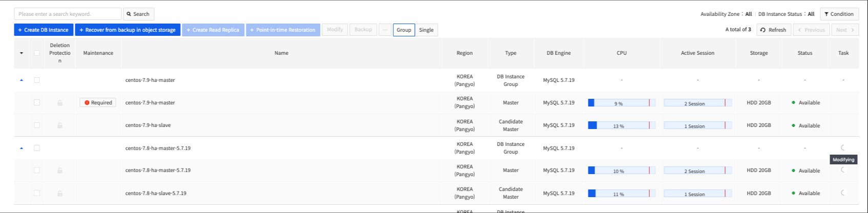
Task: Click the Modify button
Action: tap(335, 30)
